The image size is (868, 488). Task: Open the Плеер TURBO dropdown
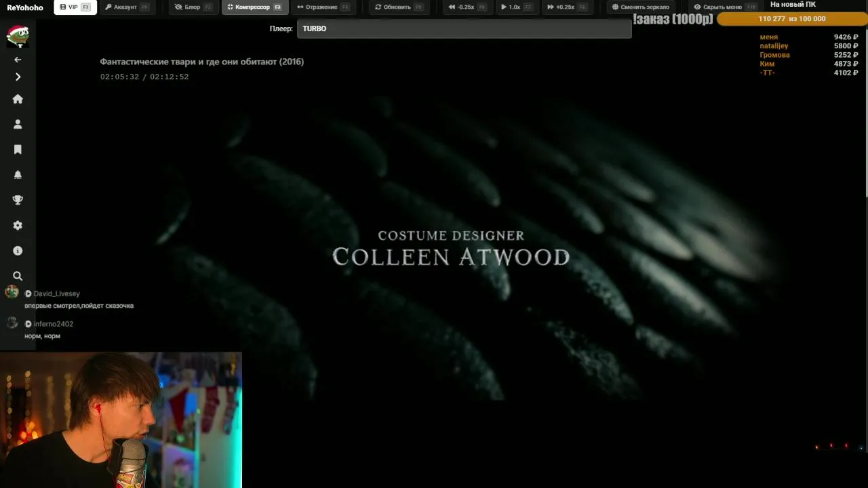[464, 28]
